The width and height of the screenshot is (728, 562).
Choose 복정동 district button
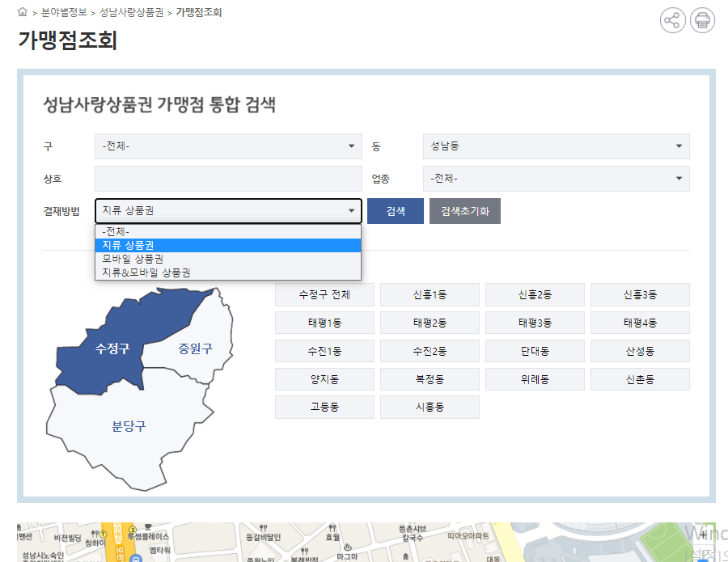point(430,379)
